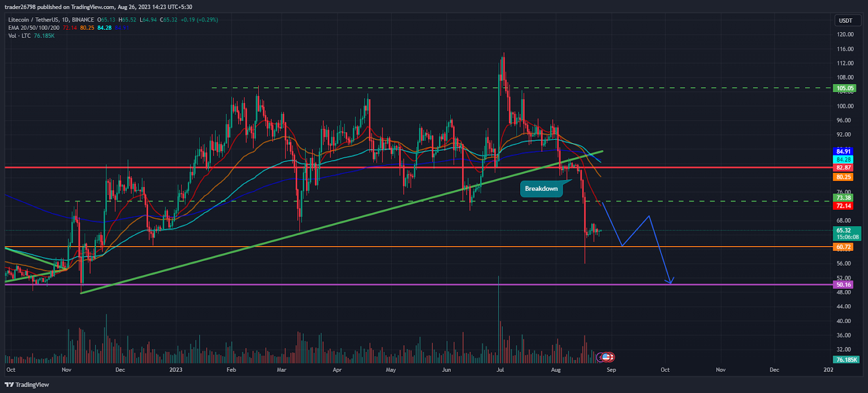Click the blue 84.91 price-axis label
The width and height of the screenshot is (868, 393).
(x=843, y=151)
